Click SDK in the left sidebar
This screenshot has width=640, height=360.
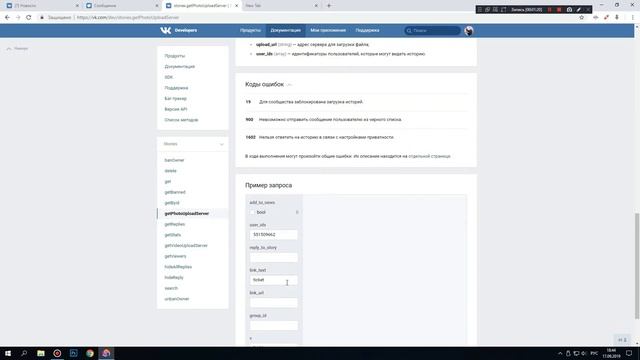pyautogui.click(x=169, y=77)
